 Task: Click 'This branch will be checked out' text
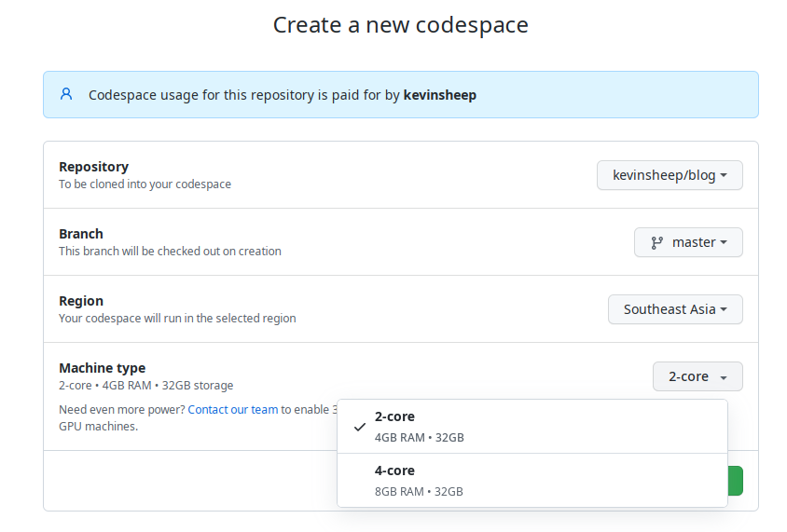click(170, 252)
